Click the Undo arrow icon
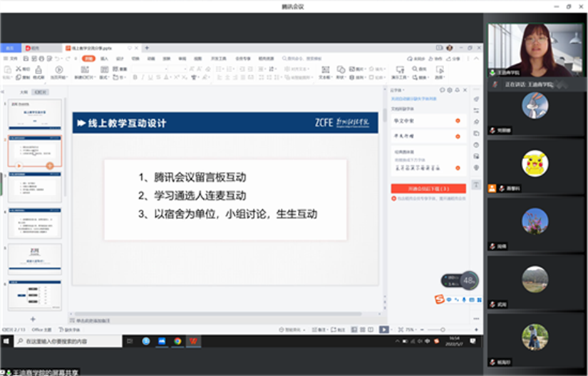 pos(58,59)
